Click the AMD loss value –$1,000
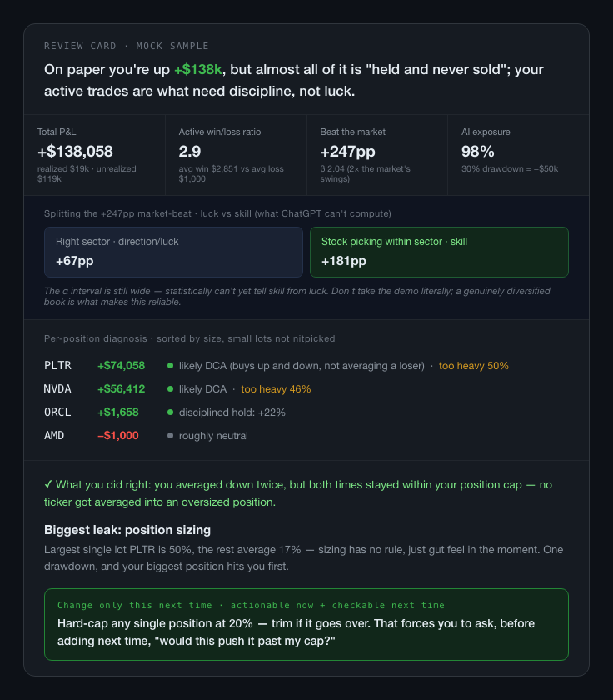 pyautogui.click(x=118, y=435)
